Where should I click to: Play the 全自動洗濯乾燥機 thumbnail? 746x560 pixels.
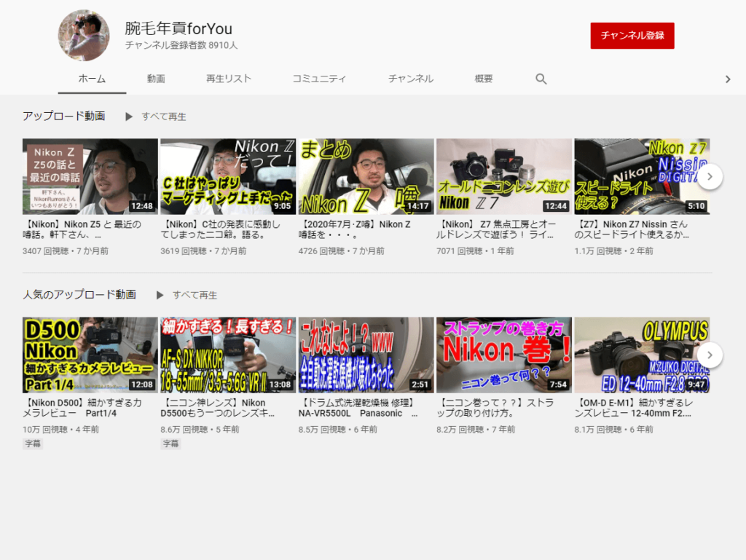[x=366, y=355]
